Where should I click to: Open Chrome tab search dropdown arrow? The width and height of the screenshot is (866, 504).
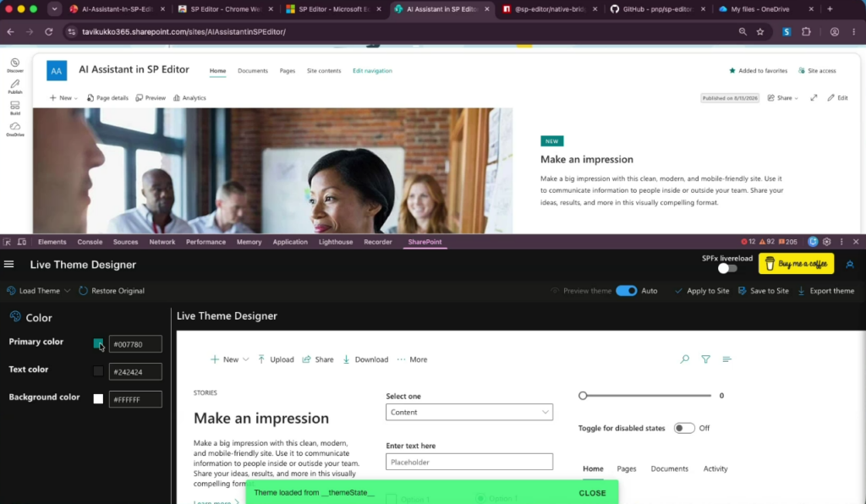54,8
